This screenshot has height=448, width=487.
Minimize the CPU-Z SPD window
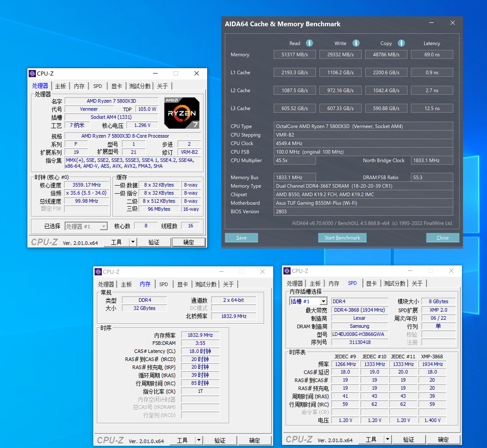410,271
